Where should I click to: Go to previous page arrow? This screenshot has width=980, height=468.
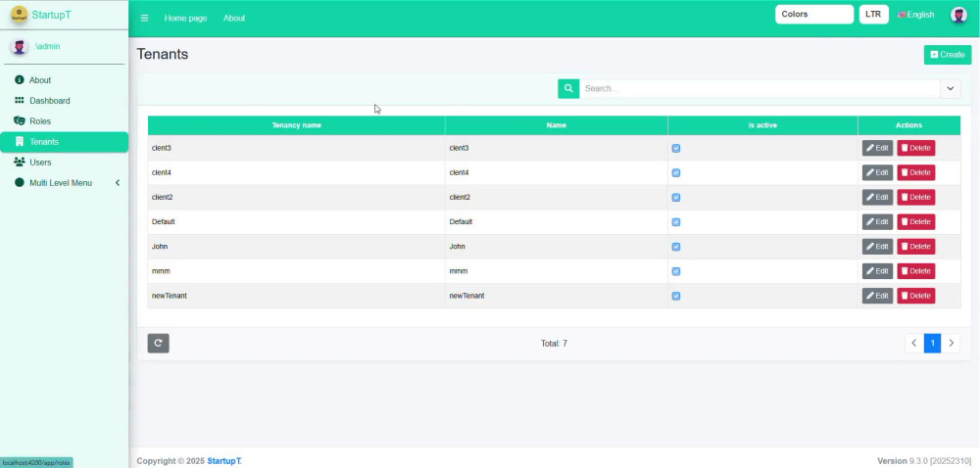point(914,344)
